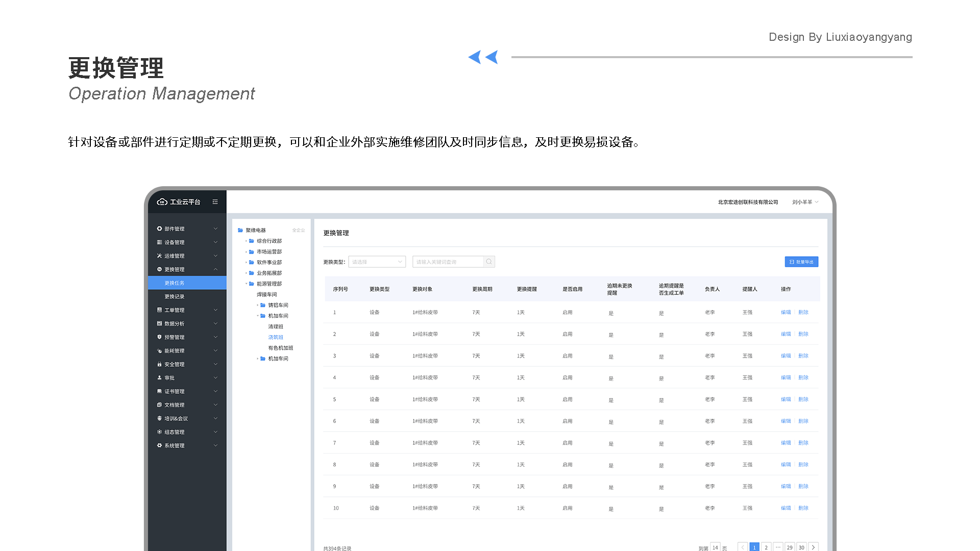Collapse 更换管理 menu via its chevron
Viewport: 980px width, 551px height.
[x=215, y=269]
